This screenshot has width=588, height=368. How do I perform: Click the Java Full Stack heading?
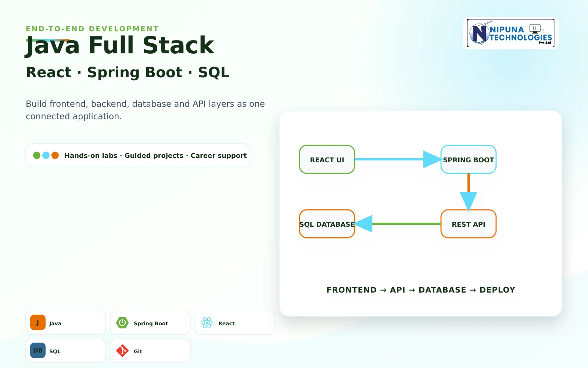click(x=120, y=46)
